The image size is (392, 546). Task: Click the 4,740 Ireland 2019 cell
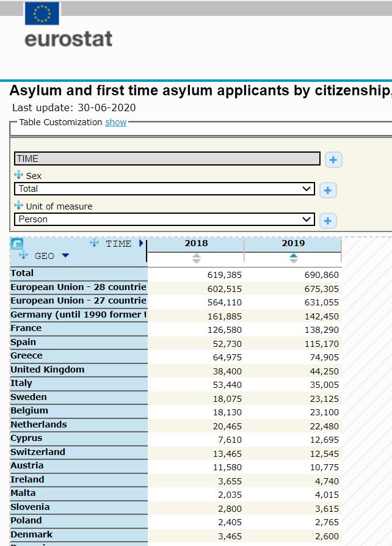pos(293,481)
